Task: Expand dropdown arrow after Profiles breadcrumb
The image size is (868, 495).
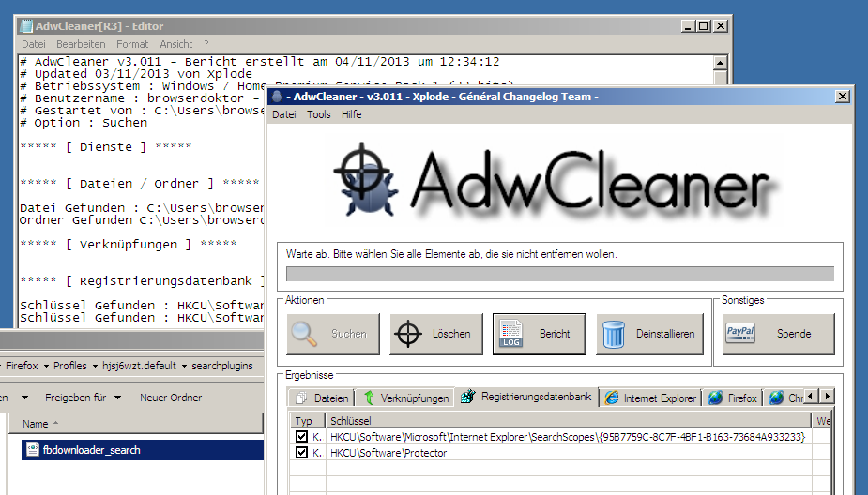Action: (95, 367)
